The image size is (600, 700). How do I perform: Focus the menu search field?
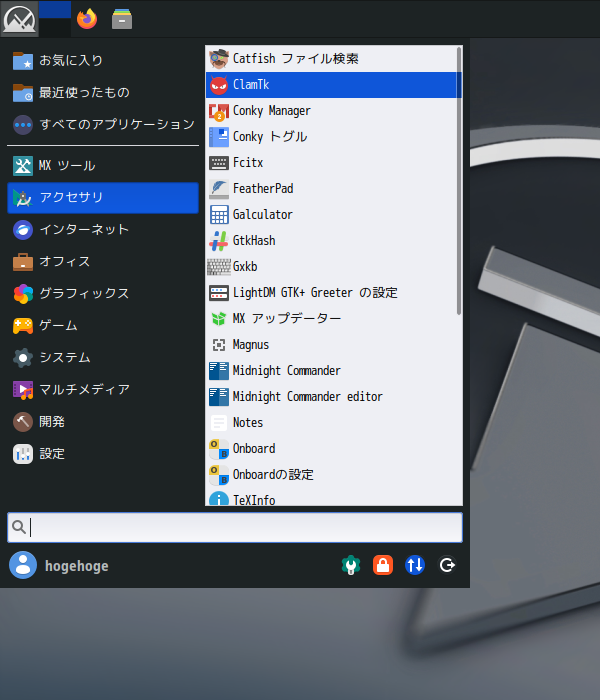[235, 527]
